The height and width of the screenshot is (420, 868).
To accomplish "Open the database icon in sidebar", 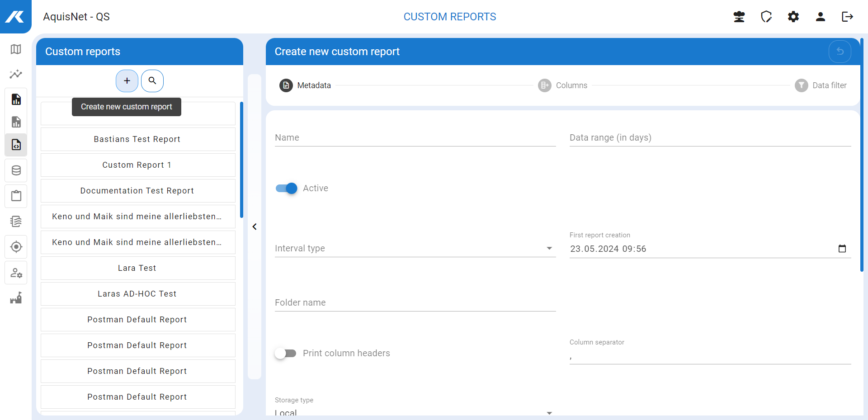I will tap(16, 170).
